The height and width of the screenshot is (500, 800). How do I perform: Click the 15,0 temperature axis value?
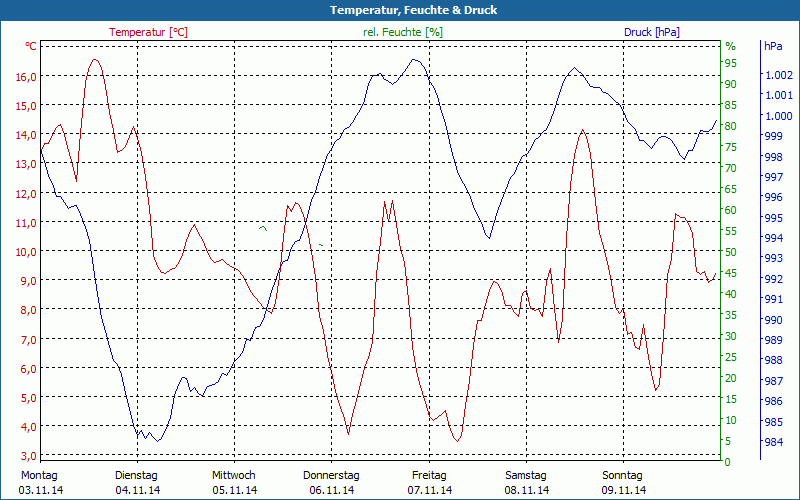(x=27, y=106)
